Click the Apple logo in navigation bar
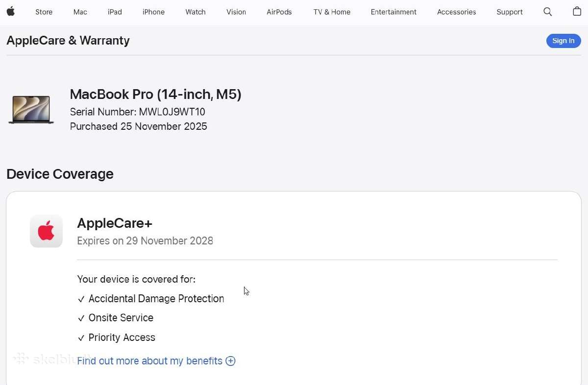This screenshot has height=385, width=588. coord(11,11)
